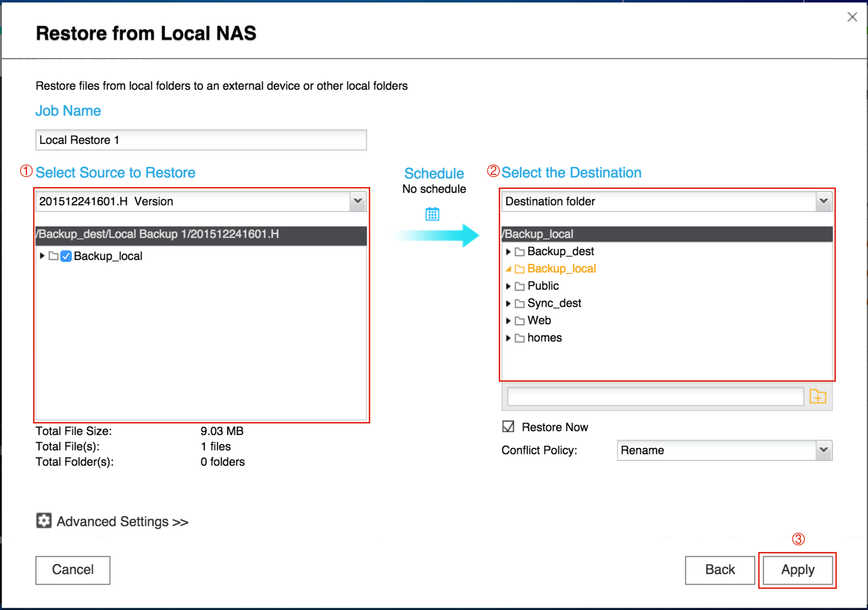Open the version selection dropdown
Screen dimensions: 868x610
[358, 201]
